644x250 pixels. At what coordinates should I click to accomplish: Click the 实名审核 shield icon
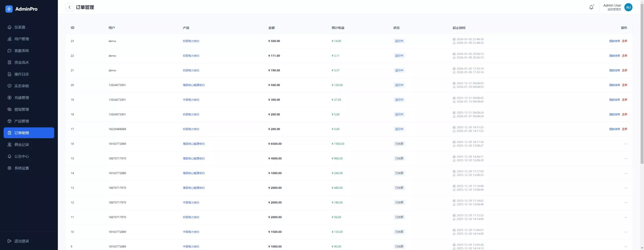[10, 86]
